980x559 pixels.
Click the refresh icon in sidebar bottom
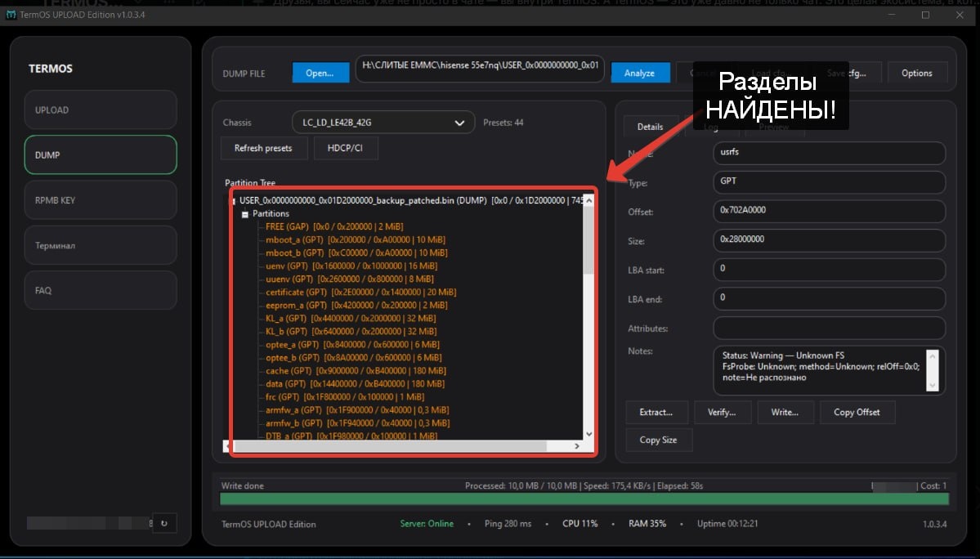164,523
